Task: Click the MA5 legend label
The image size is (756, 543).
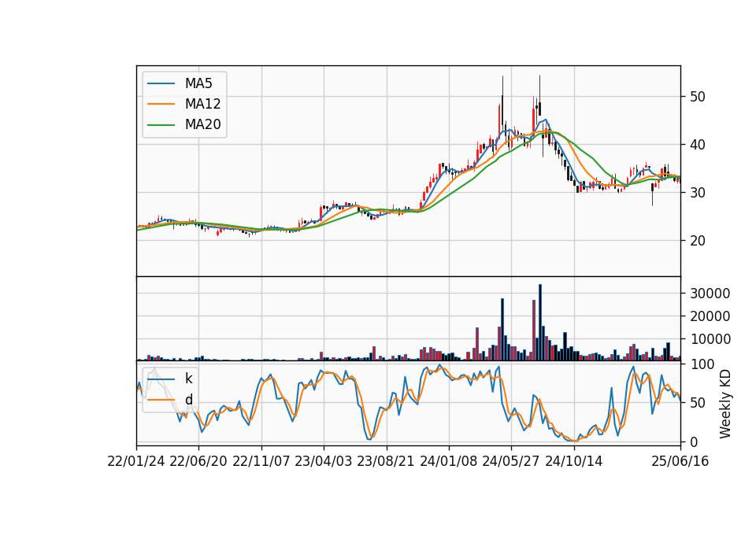Action: [x=198, y=83]
